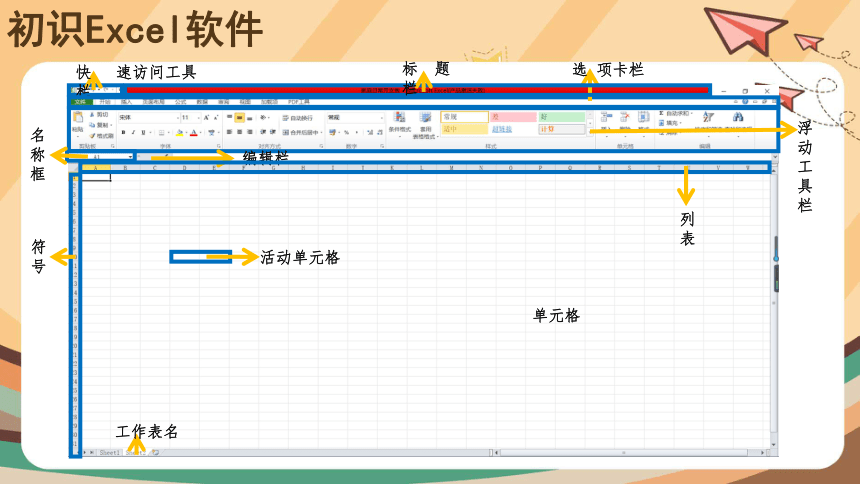Click the Format Cells icon
Viewport: 860px width, 484px height.
tap(644, 117)
